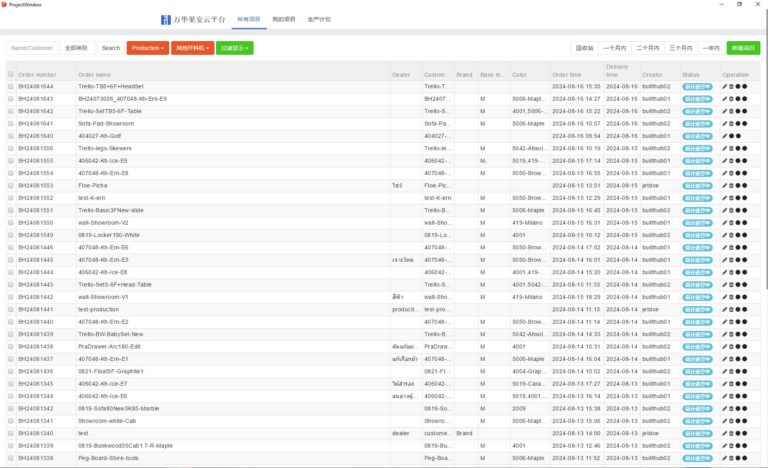
Task: Click the edit pencil for order BH24081441
Action: tap(724, 309)
